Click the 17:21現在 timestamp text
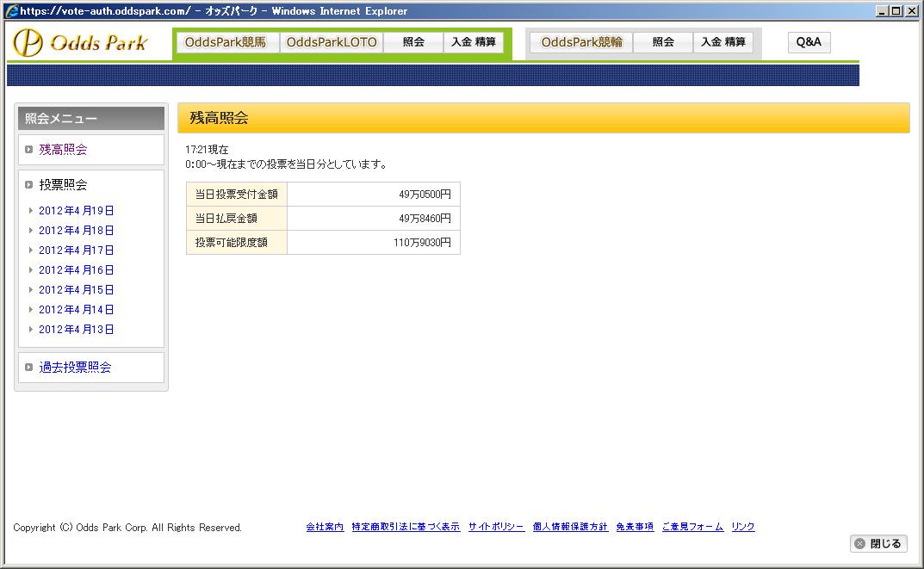Image resolution: width=924 pixels, height=569 pixels. (207, 150)
